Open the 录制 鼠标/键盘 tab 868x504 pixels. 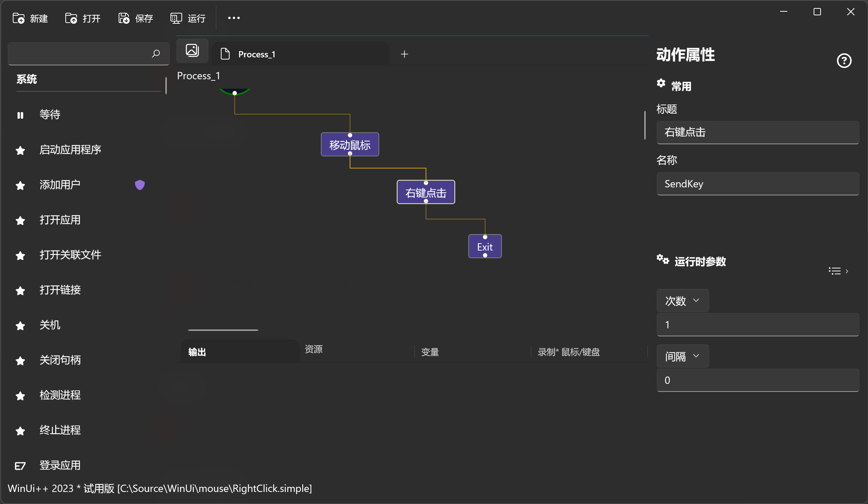[x=569, y=352]
